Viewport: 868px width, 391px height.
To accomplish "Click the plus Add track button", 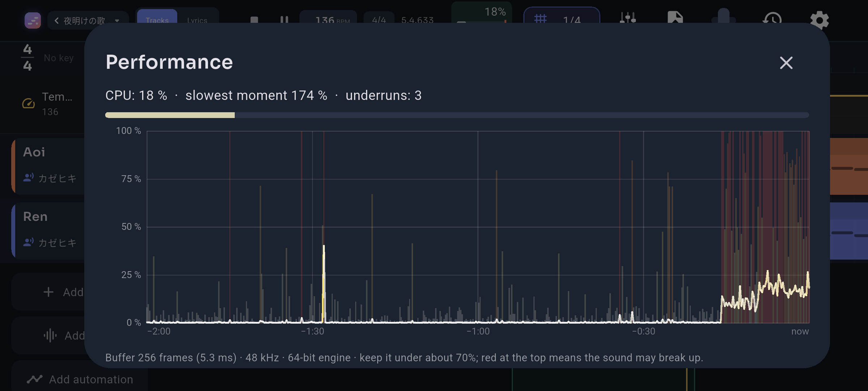I will tap(48, 291).
